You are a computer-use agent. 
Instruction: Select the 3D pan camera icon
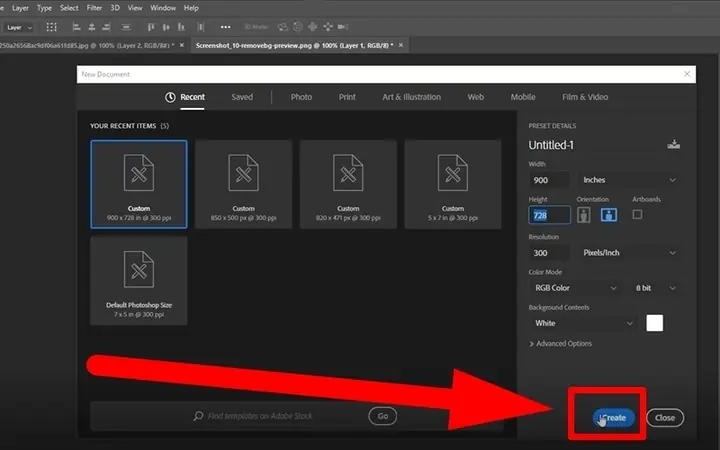(313, 27)
